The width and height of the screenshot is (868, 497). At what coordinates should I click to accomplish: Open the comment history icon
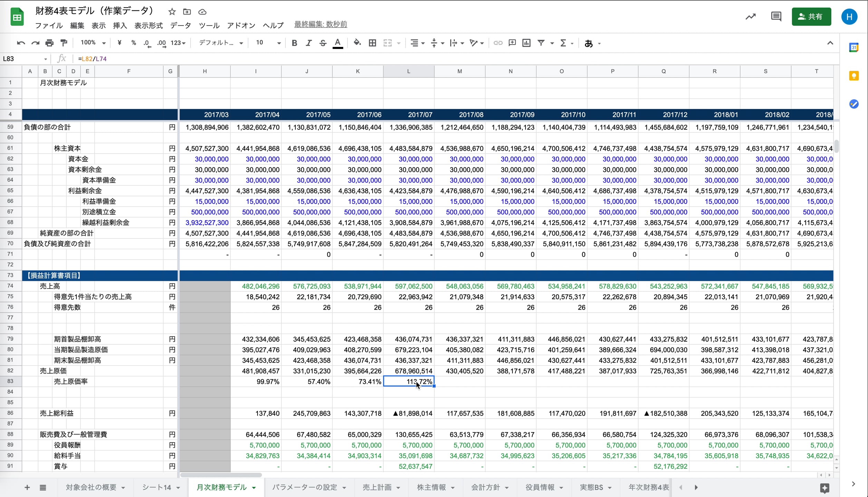click(776, 17)
